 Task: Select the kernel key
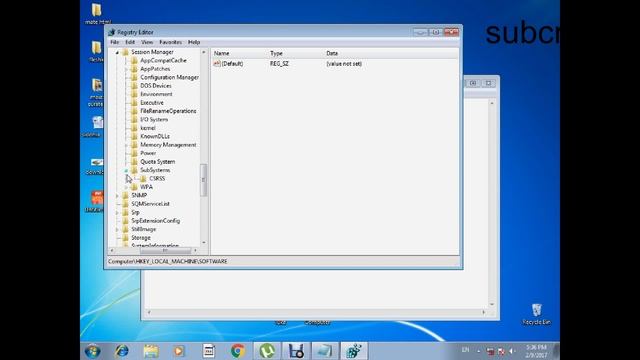pos(148,128)
